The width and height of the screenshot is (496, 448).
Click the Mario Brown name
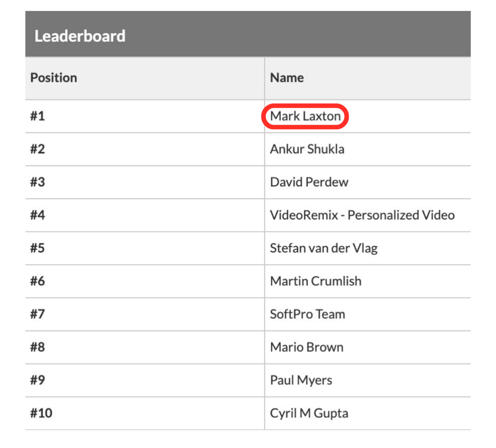coord(306,347)
